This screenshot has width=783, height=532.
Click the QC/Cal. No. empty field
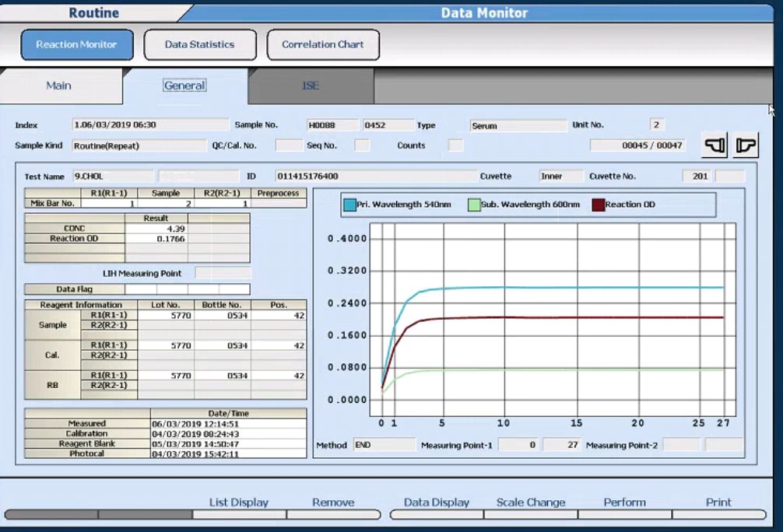pyautogui.click(x=289, y=145)
